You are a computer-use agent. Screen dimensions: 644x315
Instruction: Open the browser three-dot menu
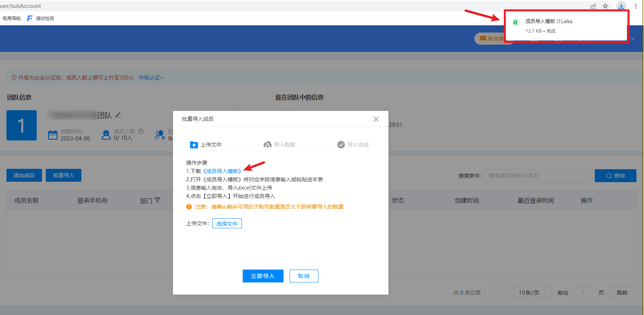(x=636, y=6)
